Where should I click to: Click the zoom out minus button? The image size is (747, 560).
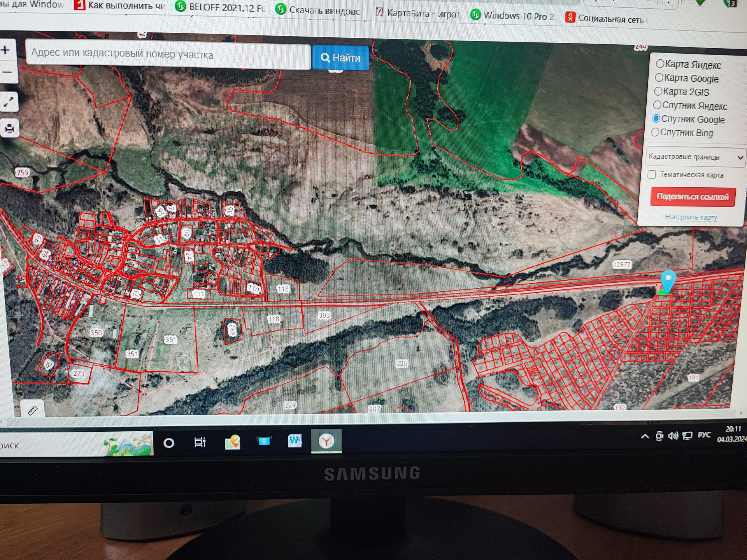pyautogui.click(x=7, y=72)
